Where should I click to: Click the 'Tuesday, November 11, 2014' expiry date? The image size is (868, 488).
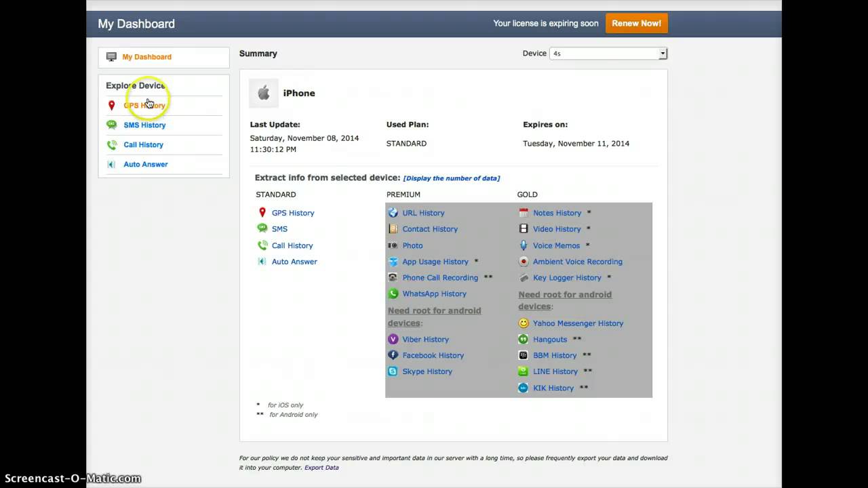click(576, 144)
